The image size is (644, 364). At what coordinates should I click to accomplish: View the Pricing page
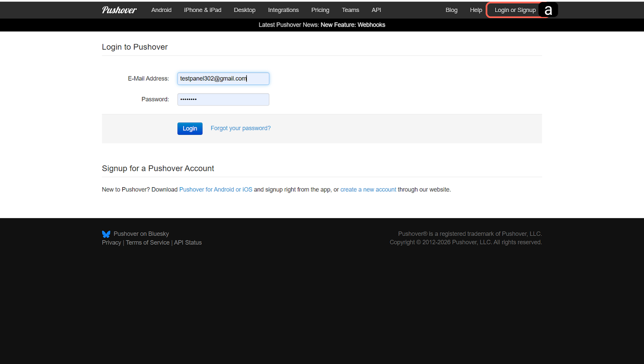(320, 10)
